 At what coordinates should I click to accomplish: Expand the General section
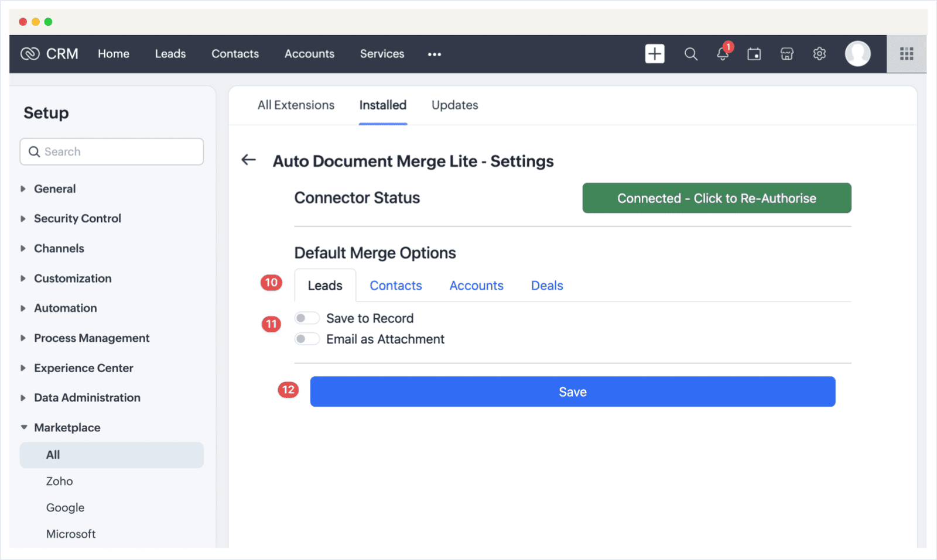(x=23, y=189)
